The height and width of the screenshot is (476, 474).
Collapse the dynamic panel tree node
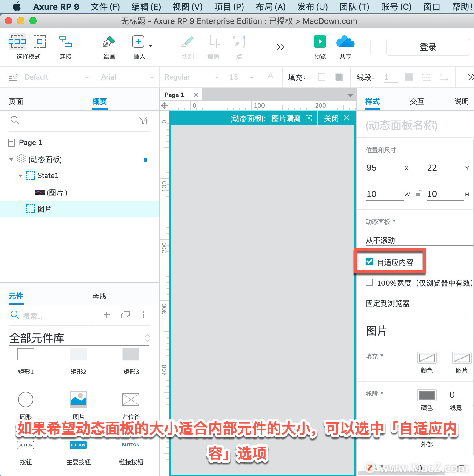tap(11, 159)
